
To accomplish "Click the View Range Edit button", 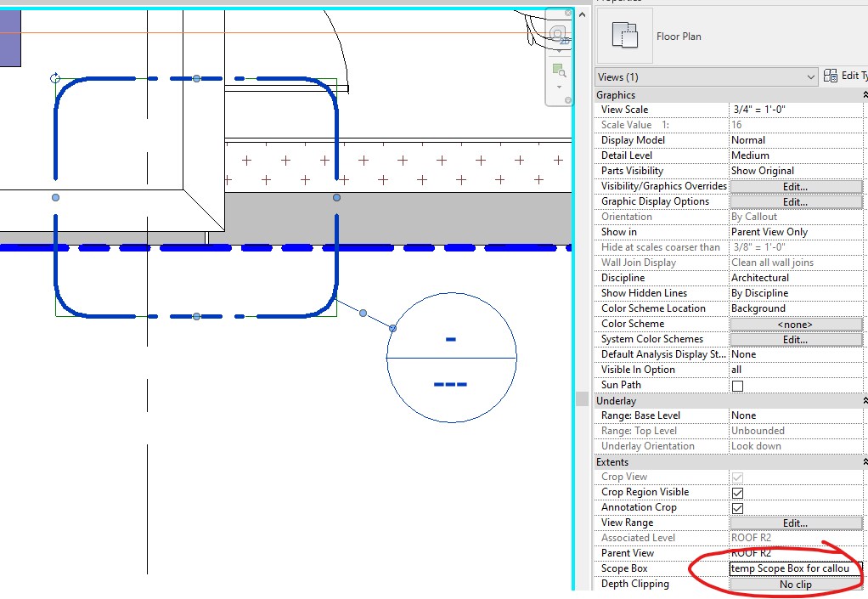I will tap(795, 523).
